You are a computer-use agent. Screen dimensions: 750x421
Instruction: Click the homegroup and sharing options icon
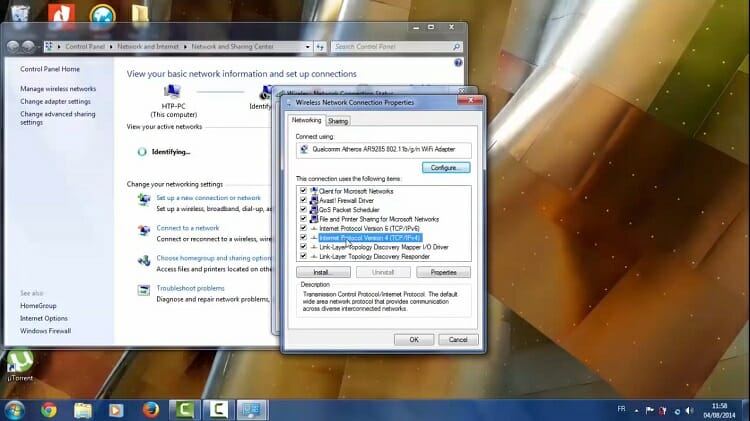[143, 260]
